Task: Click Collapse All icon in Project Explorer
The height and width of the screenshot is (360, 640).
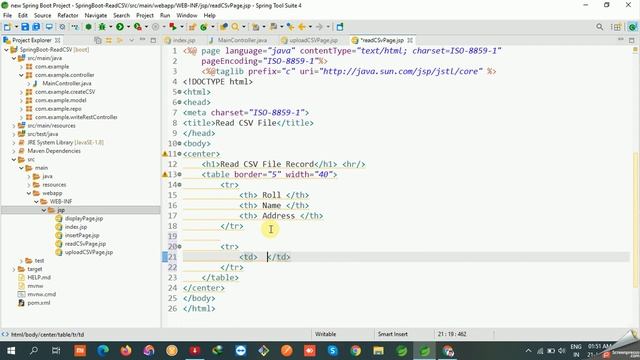Action: click(x=98, y=40)
